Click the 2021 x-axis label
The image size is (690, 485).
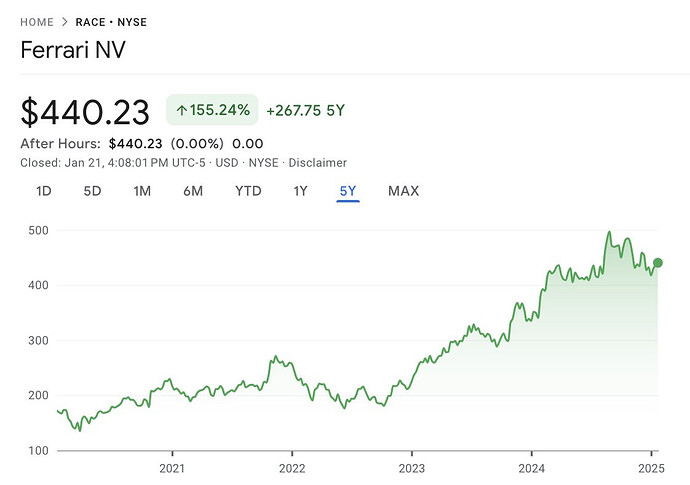(172, 468)
